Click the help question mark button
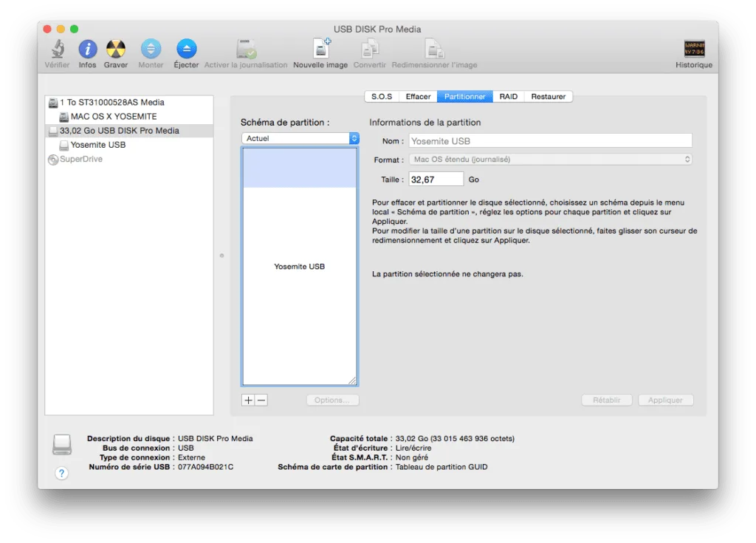The image size is (756, 543). pyautogui.click(x=61, y=473)
